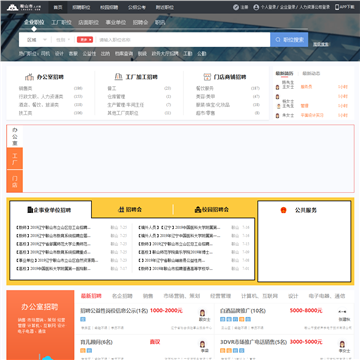Select 企业职位 search tab
Image resolution: width=360 pixels, height=360 pixels.
[x=34, y=22]
